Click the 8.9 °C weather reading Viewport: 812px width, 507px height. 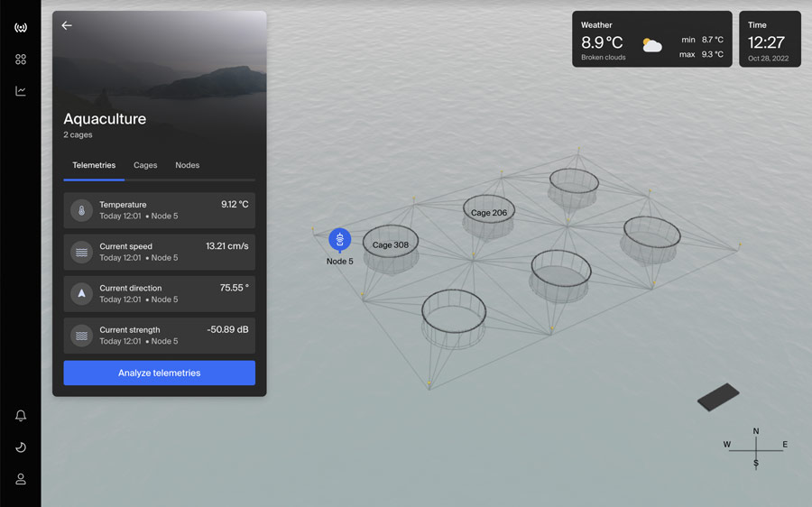click(602, 42)
